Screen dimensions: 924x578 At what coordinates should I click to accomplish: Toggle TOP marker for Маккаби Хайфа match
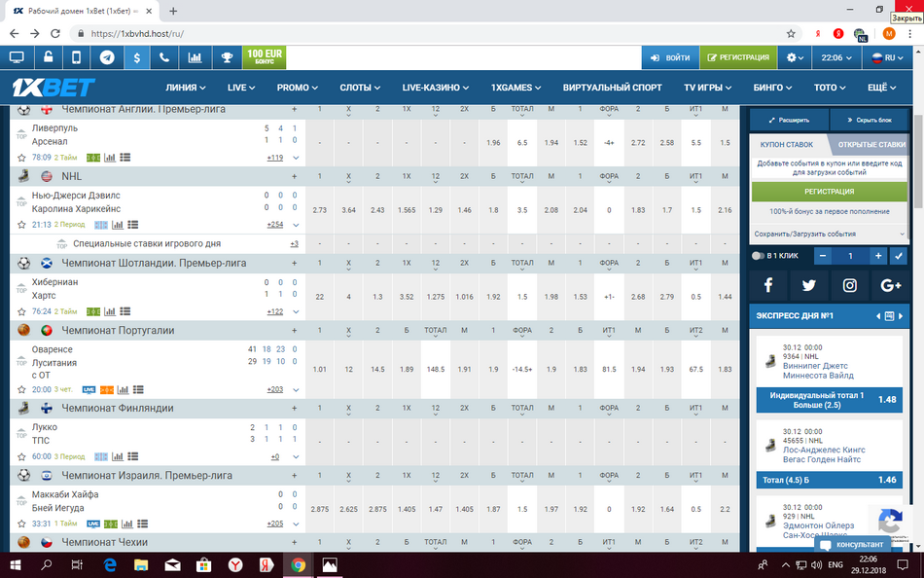21,501
